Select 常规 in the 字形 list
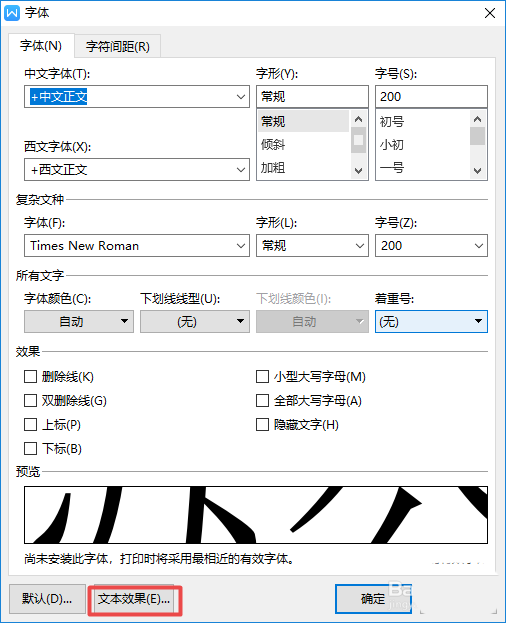The image size is (506, 623). point(303,121)
